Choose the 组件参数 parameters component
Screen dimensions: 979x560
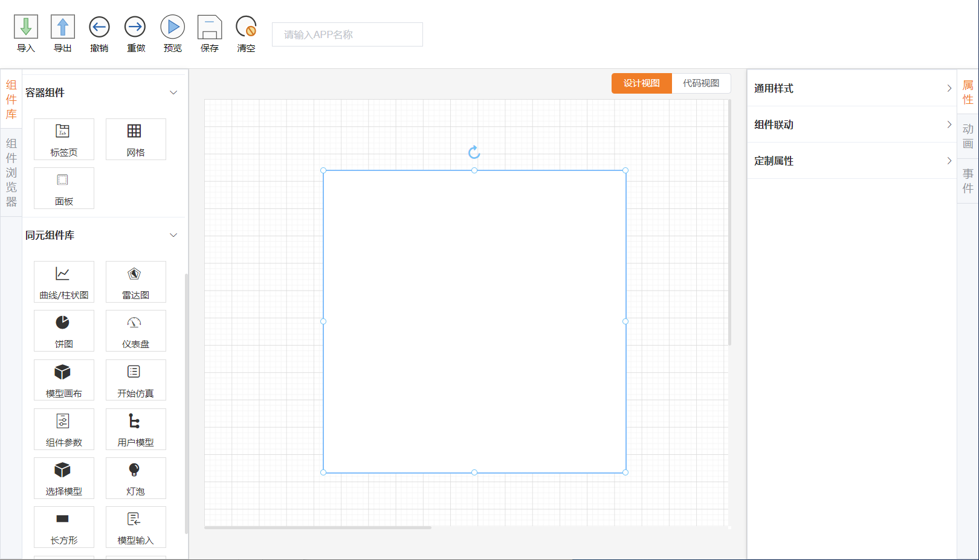point(64,429)
